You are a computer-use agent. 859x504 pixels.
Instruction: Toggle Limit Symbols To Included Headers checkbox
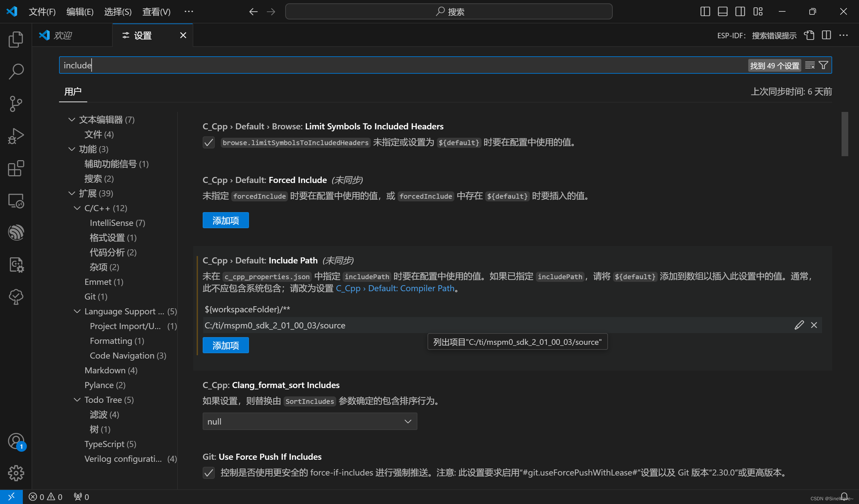pos(209,142)
